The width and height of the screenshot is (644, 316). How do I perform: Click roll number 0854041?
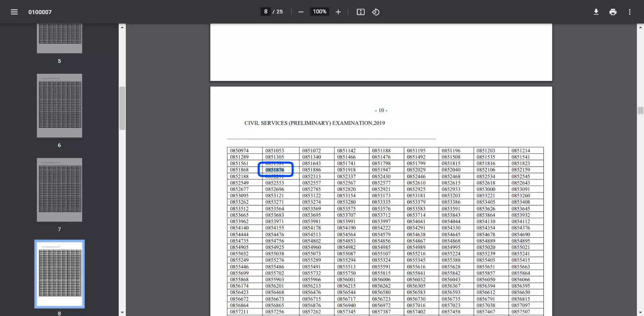(416, 221)
